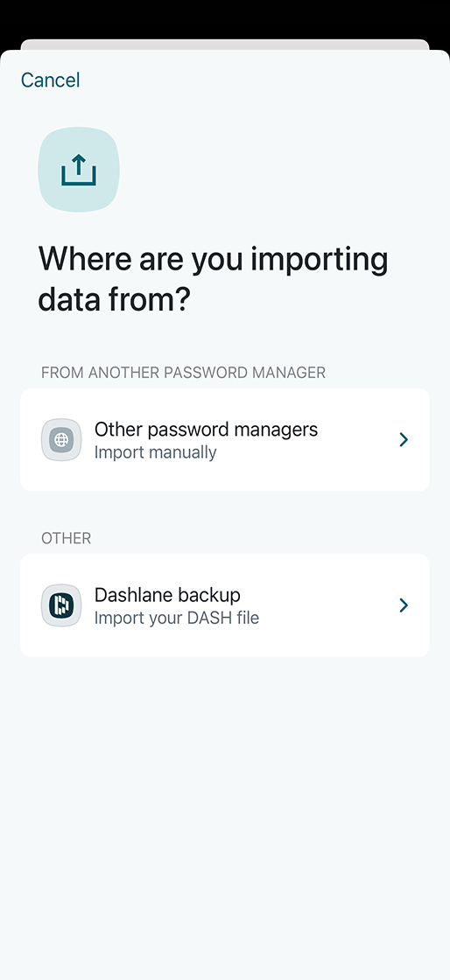Click the 'Where are you importing data from?' heading
Screen dimensions: 450x980
coord(213,279)
